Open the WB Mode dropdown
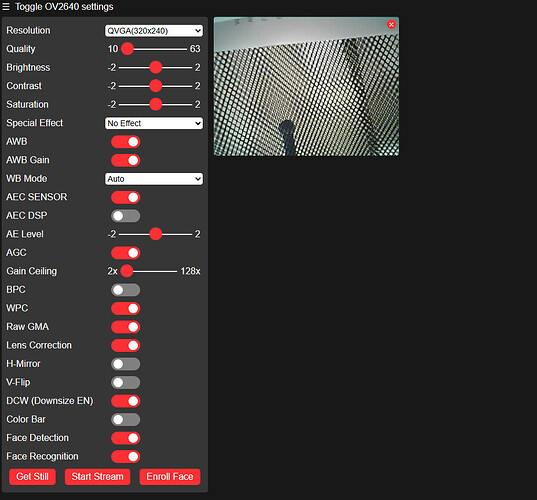This screenshot has height=500, width=537. [x=154, y=179]
